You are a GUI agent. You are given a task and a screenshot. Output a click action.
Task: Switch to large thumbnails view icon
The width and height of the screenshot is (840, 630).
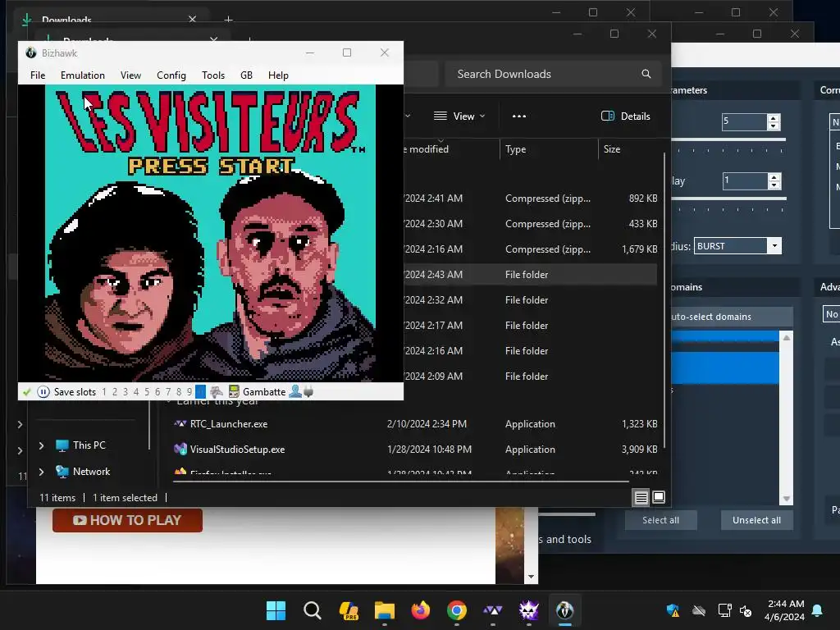[x=659, y=497]
